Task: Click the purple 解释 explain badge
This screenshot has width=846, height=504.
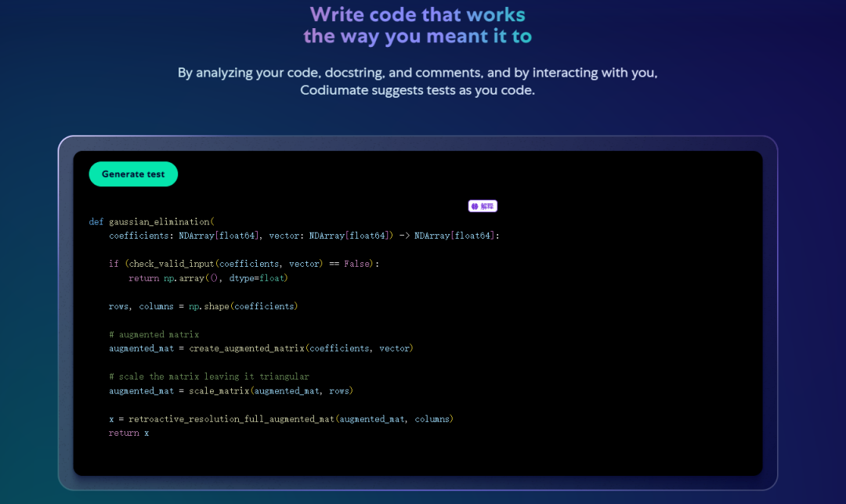Action: pyautogui.click(x=483, y=206)
